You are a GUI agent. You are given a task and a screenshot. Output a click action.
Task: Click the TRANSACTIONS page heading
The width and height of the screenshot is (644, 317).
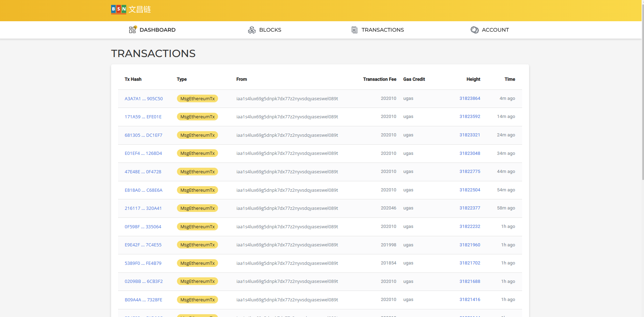[153, 54]
